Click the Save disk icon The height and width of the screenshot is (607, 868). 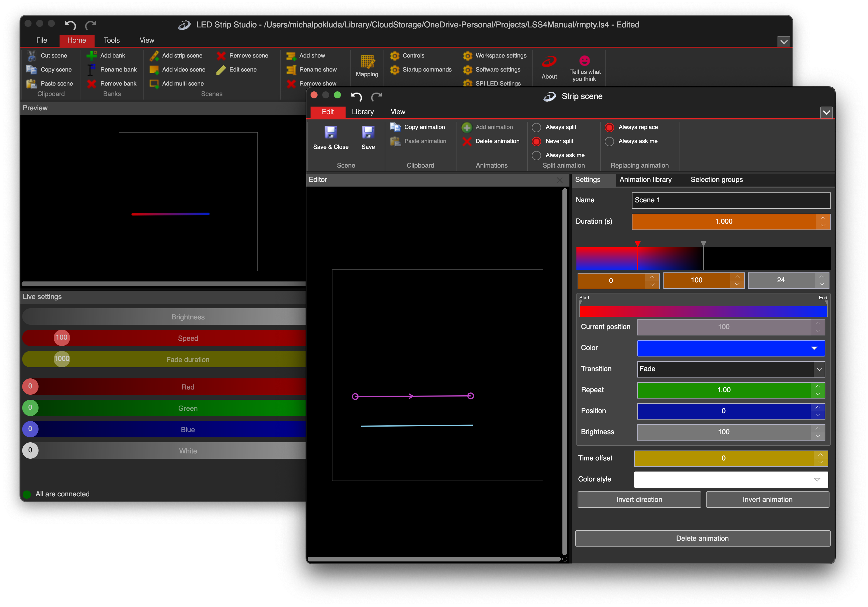368,132
